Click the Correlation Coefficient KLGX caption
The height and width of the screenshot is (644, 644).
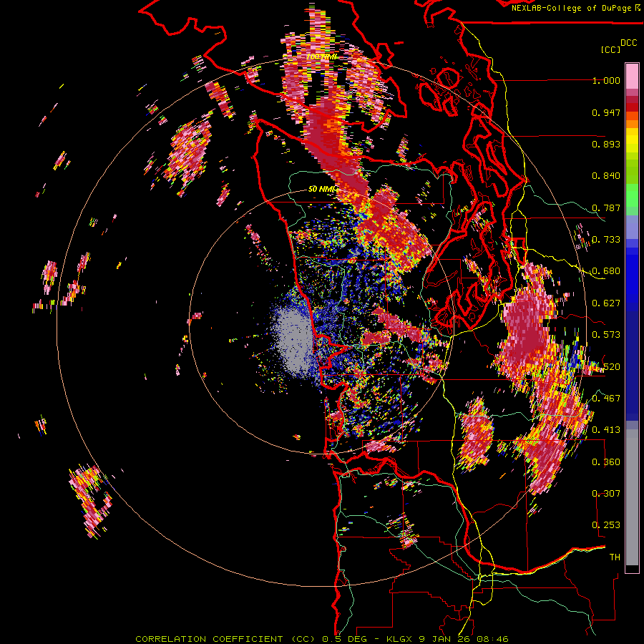pos(322,639)
